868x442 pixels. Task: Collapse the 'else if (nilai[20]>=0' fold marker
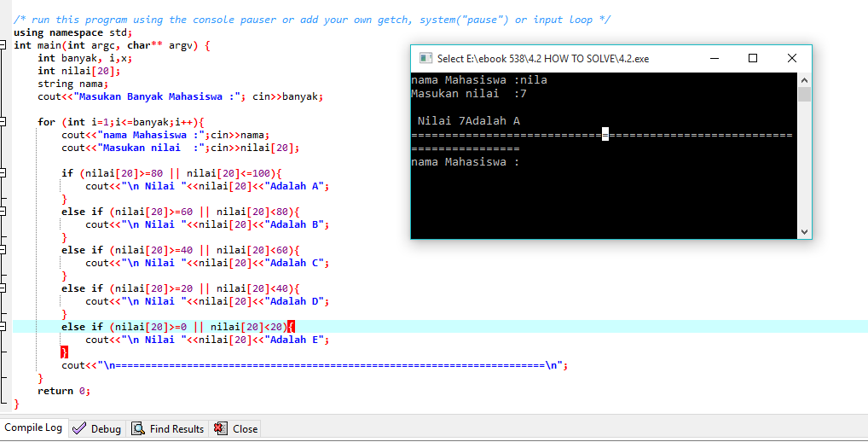coord(3,327)
